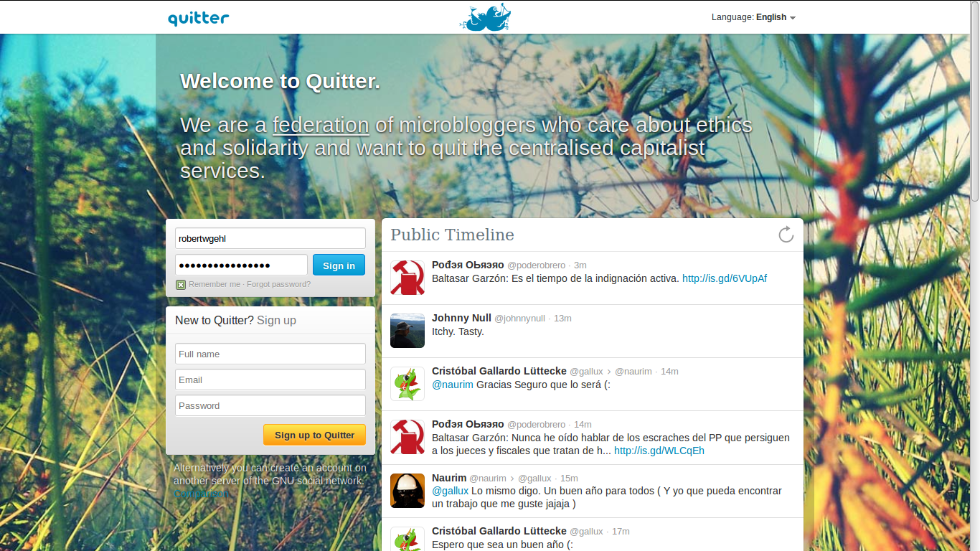Open the federation link in the welcome text
This screenshot has width=980, height=551.
(321, 125)
